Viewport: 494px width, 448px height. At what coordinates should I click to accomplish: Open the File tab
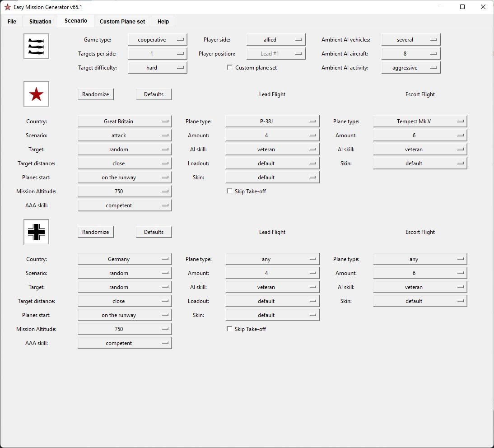tap(12, 21)
